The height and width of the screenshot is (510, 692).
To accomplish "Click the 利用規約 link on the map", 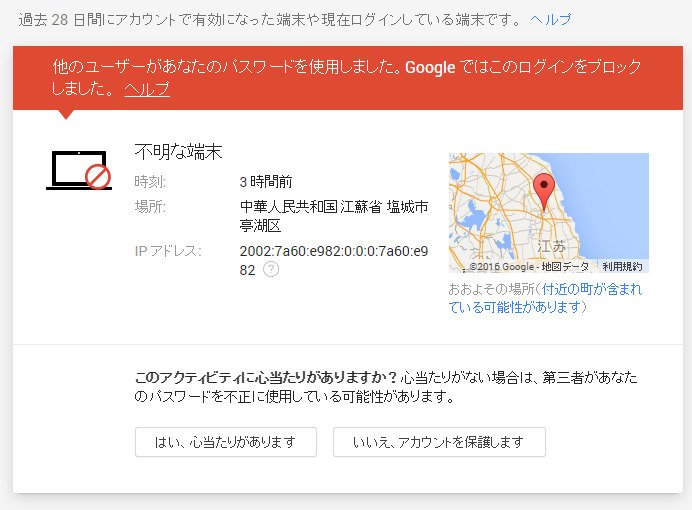I will (623, 267).
